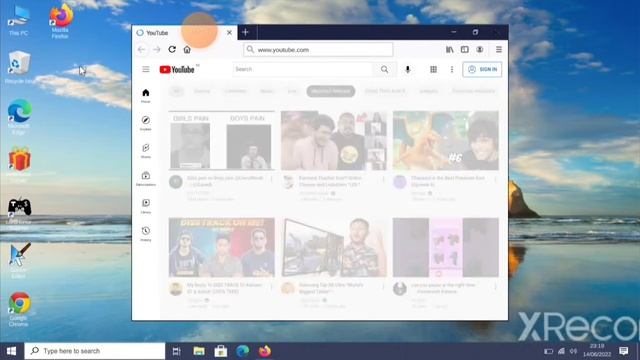Viewport: 640px width, 360px height.
Task: Open the Girls Pain Boys Pain video title
Action: [x=225, y=181]
